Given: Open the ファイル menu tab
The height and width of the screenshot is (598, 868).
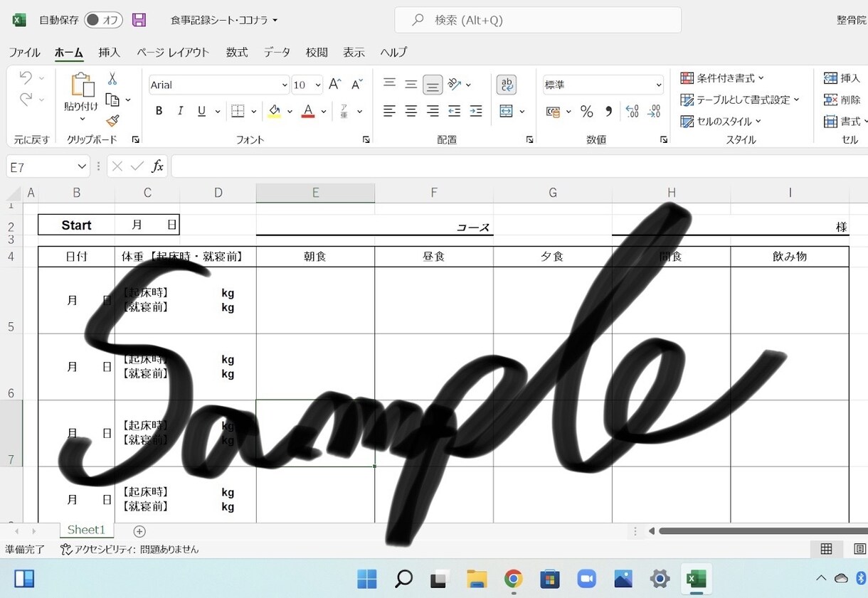Looking at the screenshot, I should [x=24, y=53].
